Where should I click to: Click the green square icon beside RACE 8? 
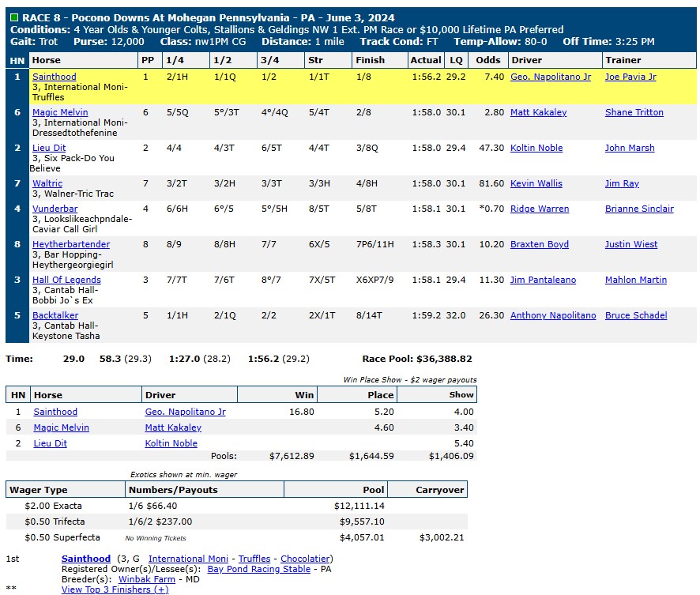pos(14,17)
